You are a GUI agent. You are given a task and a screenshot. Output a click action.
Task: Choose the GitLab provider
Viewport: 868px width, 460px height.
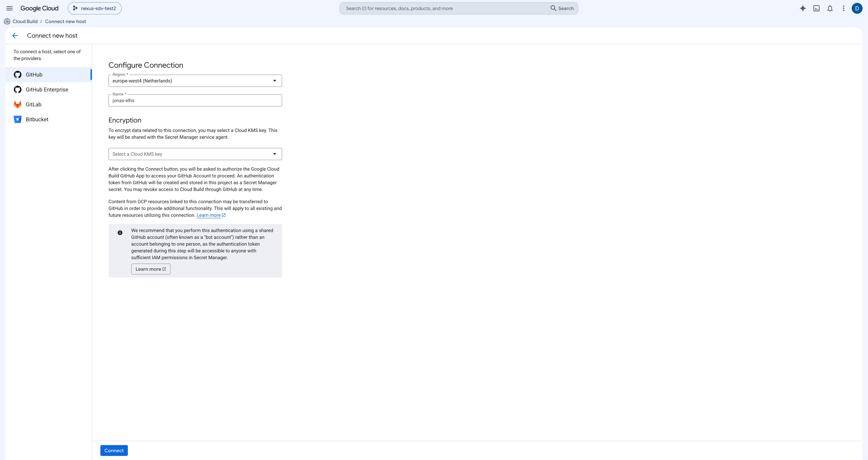click(48, 104)
